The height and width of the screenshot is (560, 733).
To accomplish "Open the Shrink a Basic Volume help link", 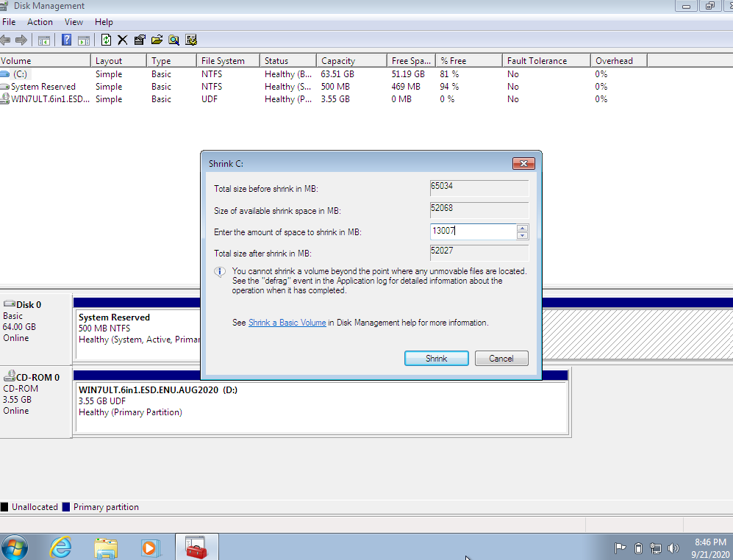I will click(287, 322).
